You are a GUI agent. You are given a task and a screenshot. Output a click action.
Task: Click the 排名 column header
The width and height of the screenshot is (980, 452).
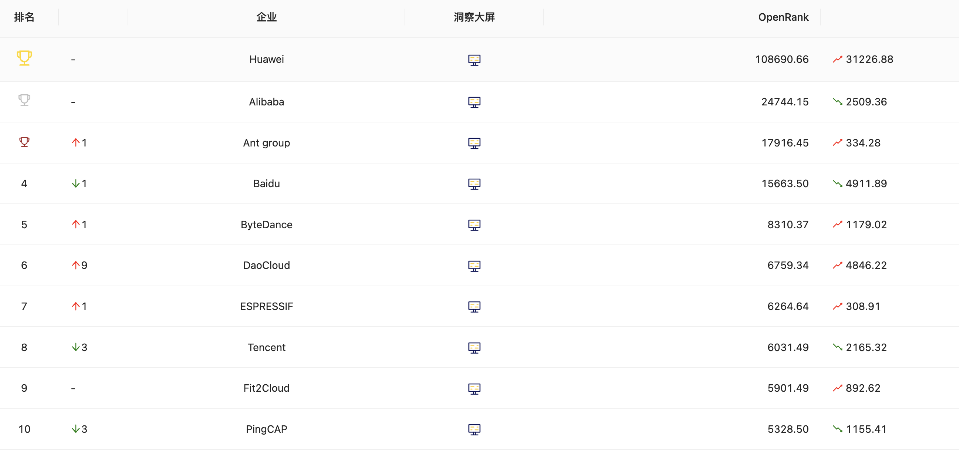click(x=24, y=17)
